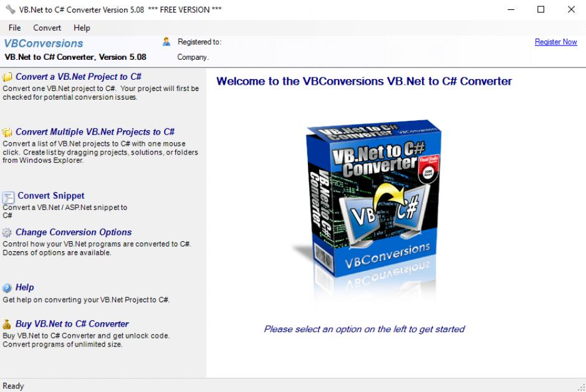The width and height of the screenshot is (586, 392).
Task: Open the Convert menu
Action: [x=47, y=28]
